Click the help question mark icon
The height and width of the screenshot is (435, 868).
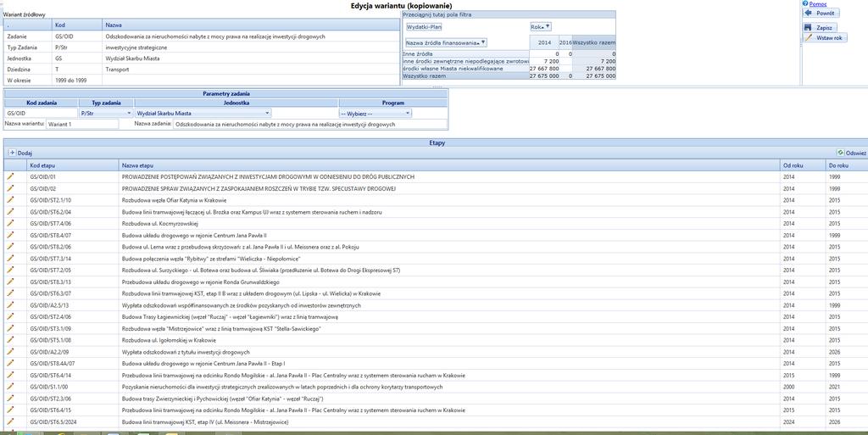coord(805,3)
